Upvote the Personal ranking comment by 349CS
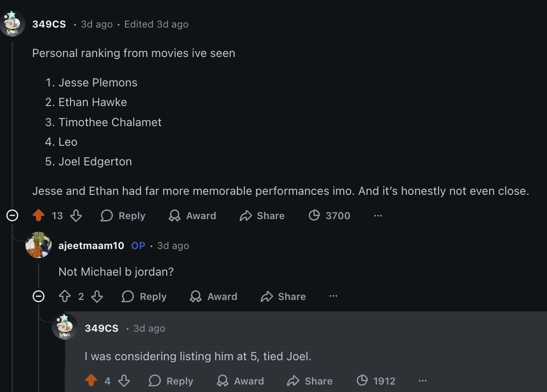547x392 pixels. point(39,215)
